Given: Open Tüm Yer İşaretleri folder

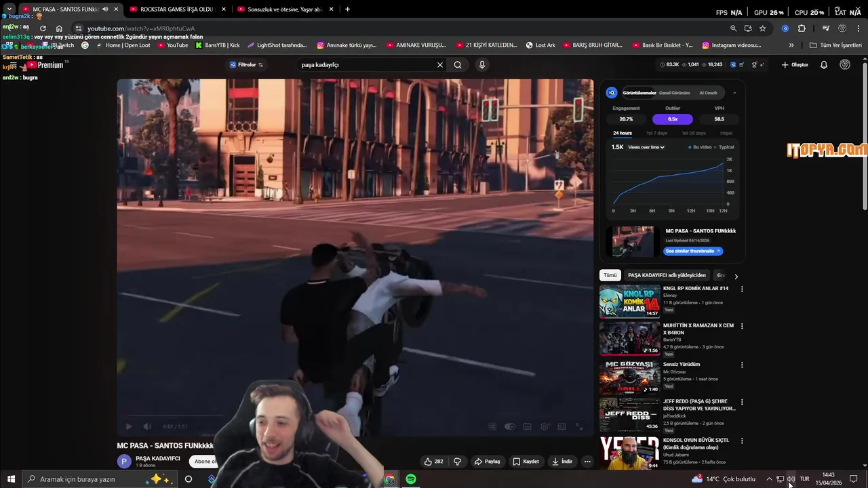Looking at the screenshot, I should pos(835,45).
